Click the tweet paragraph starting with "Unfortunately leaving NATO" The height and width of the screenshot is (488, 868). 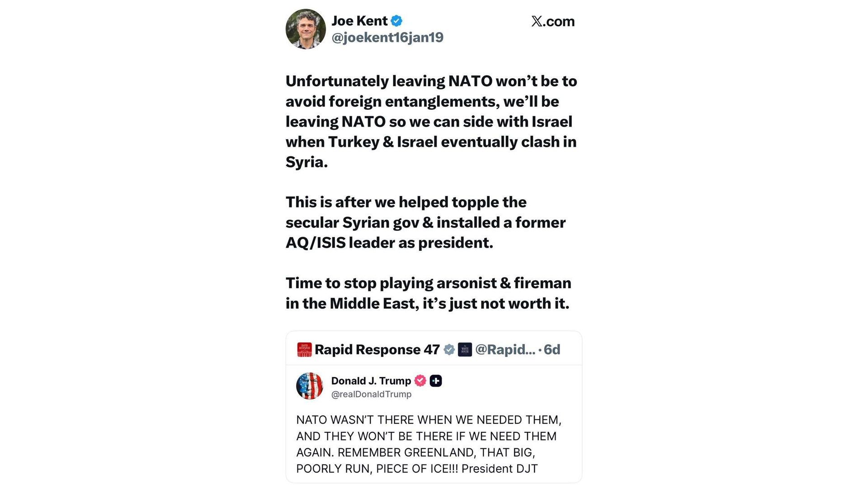pyautogui.click(x=431, y=122)
